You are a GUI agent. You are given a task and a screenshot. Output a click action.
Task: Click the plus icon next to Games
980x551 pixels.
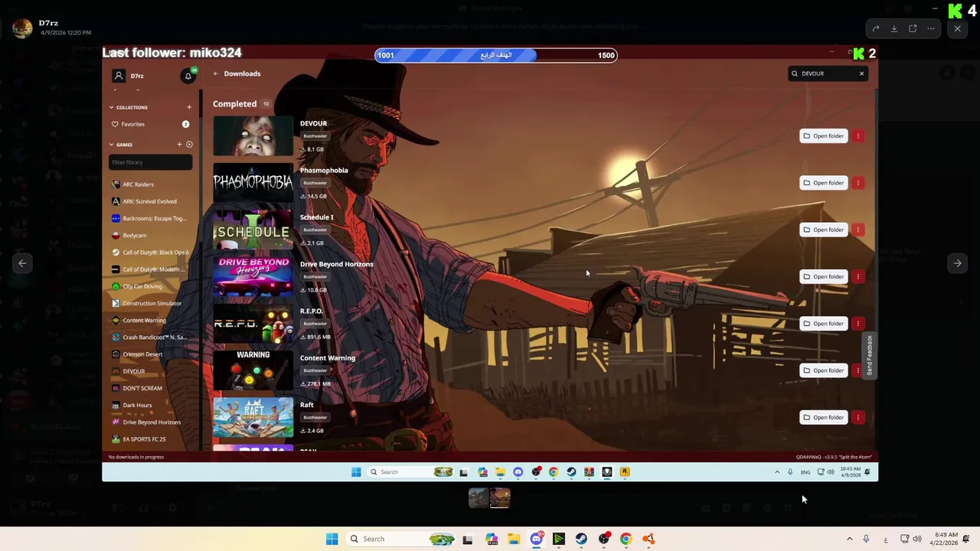[179, 145]
